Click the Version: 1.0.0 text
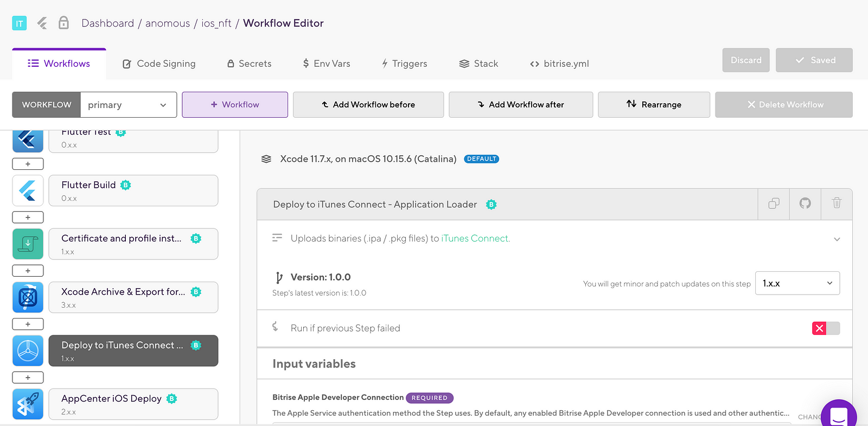 [x=321, y=277]
